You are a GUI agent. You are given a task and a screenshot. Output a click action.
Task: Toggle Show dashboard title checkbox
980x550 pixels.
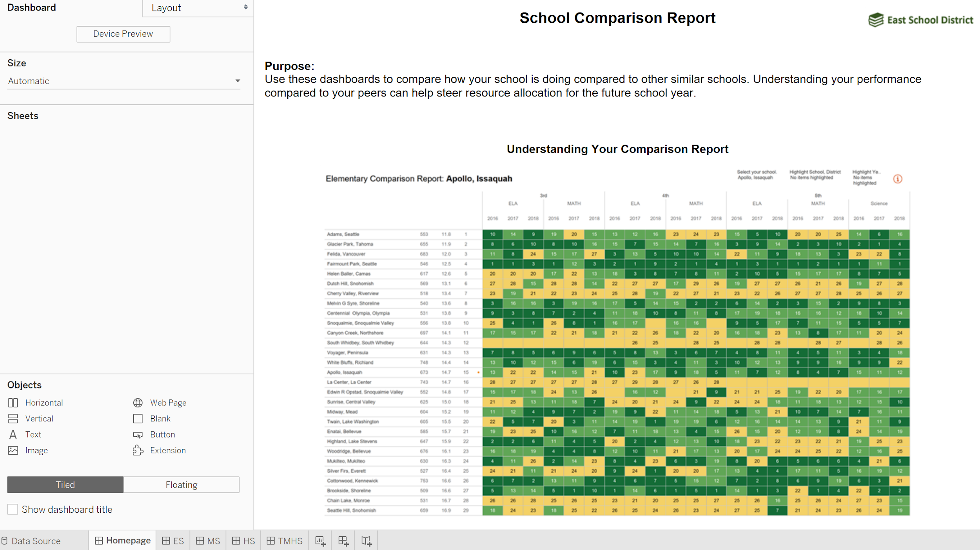tap(13, 509)
